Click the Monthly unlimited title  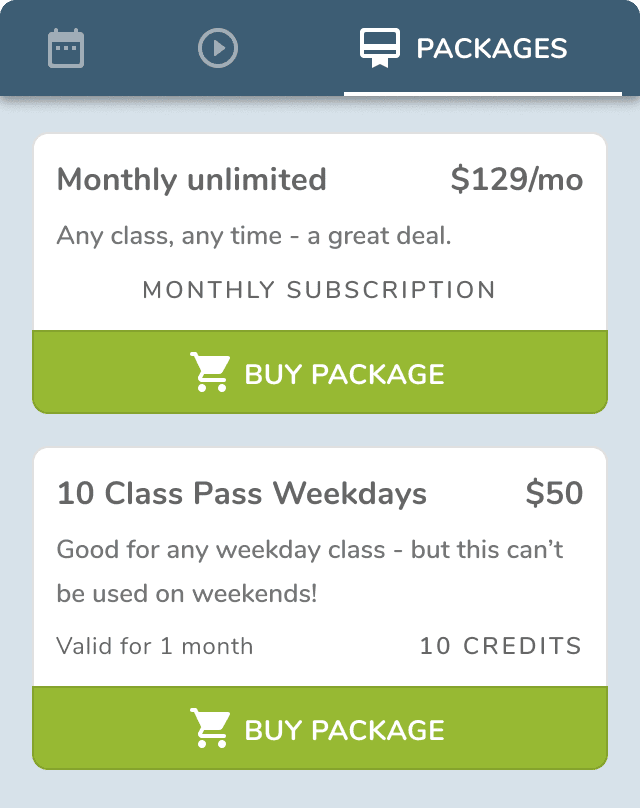point(192,180)
